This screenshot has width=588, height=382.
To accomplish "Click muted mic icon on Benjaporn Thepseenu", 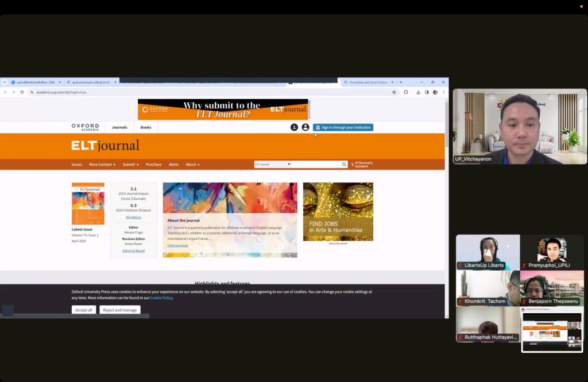I will click(524, 301).
